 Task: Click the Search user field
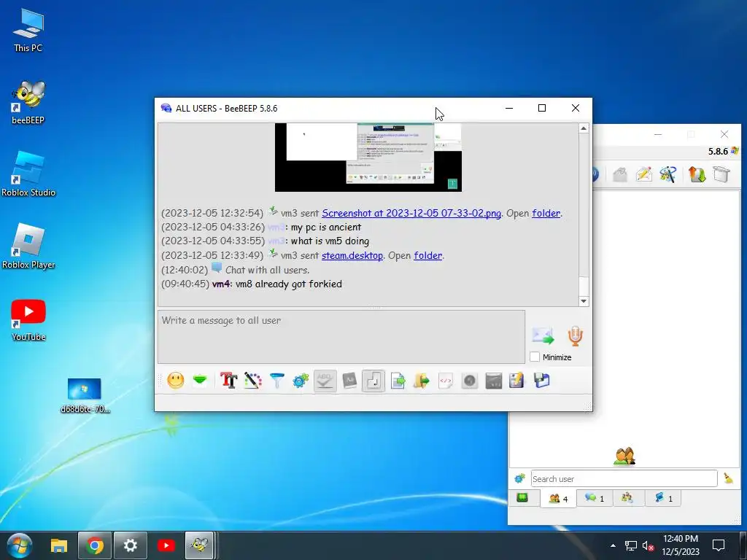pos(624,478)
